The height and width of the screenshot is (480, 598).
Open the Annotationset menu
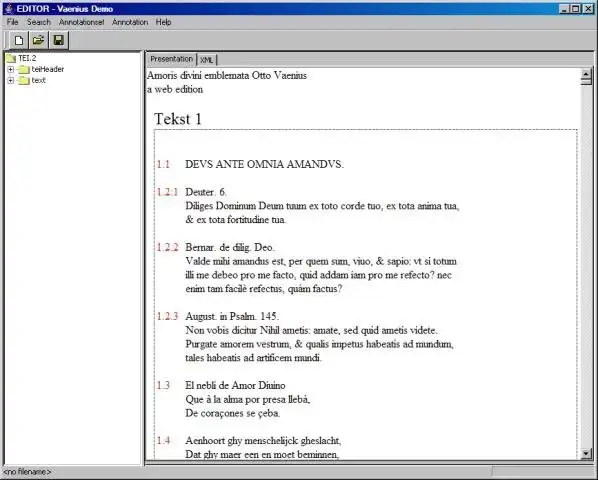[x=81, y=22]
